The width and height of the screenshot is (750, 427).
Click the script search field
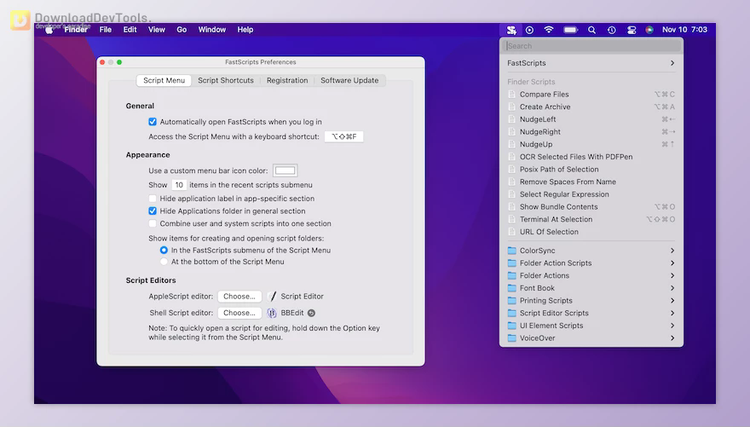pyautogui.click(x=591, y=46)
